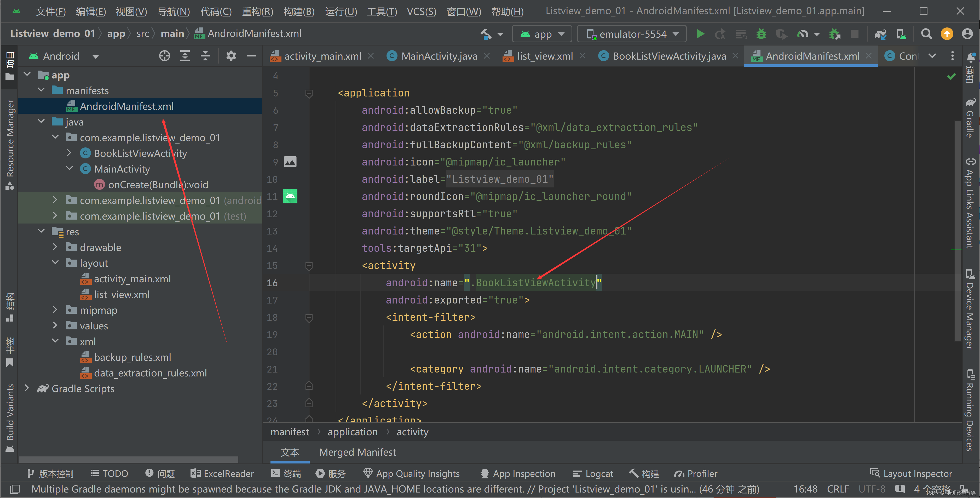Open project panel settings gear icon
Image resolution: width=980 pixels, height=498 pixels.
pos(231,56)
